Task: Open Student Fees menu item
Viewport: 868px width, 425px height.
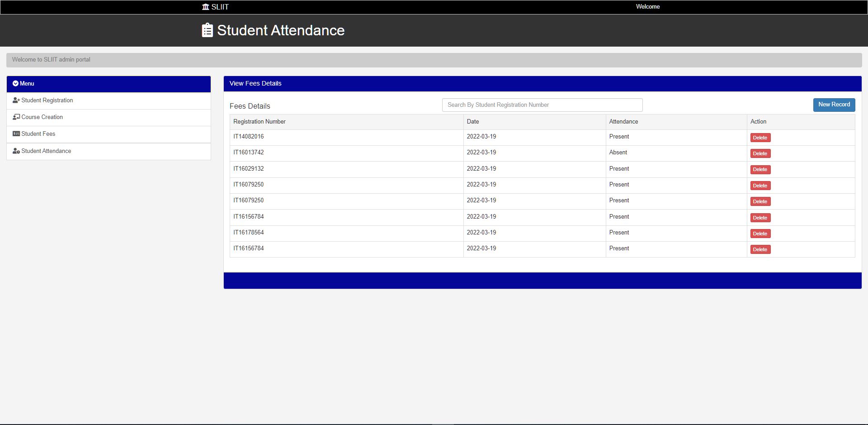Action: [x=108, y=134]
